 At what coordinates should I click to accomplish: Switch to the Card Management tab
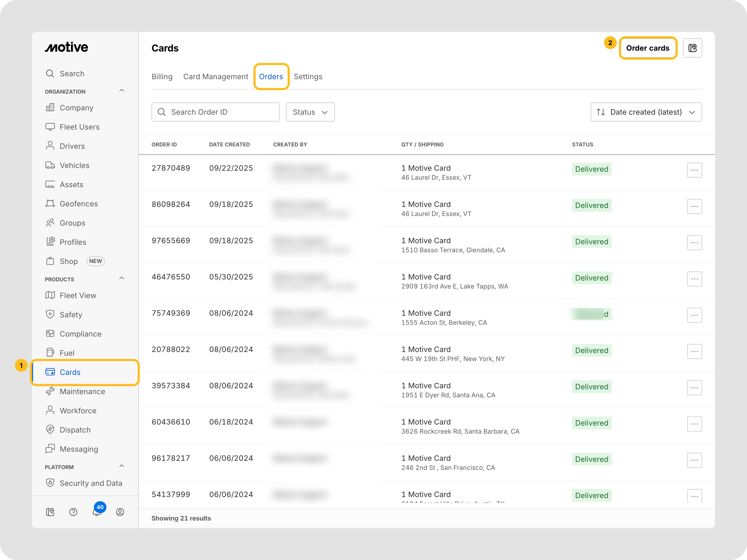(x=216, y=77)
